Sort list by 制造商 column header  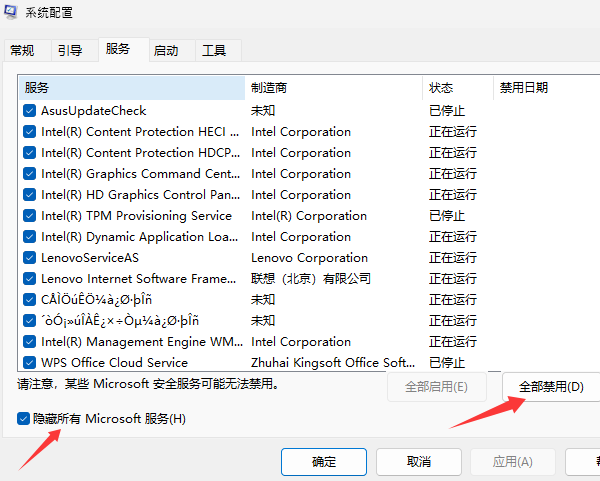tap(334, 88)
